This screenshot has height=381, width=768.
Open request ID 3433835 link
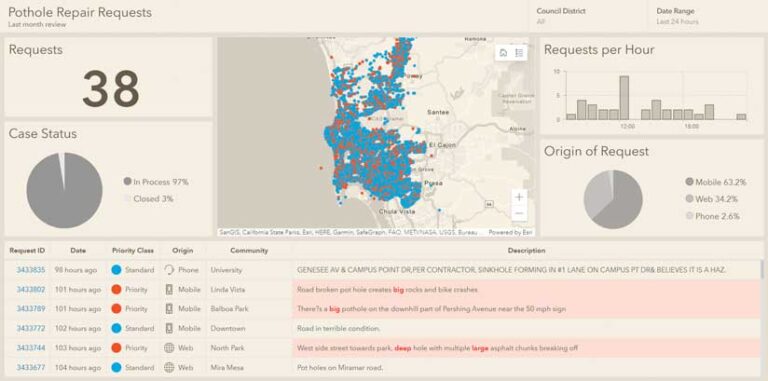pos(31,270)
